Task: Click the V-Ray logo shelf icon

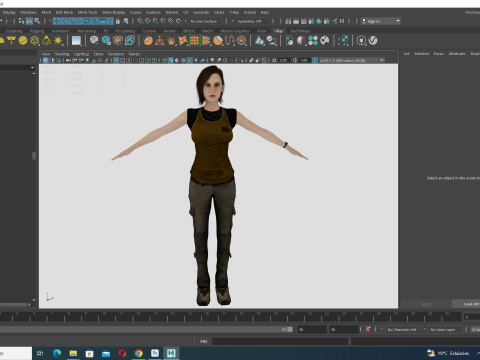Action: pos(373,41)
